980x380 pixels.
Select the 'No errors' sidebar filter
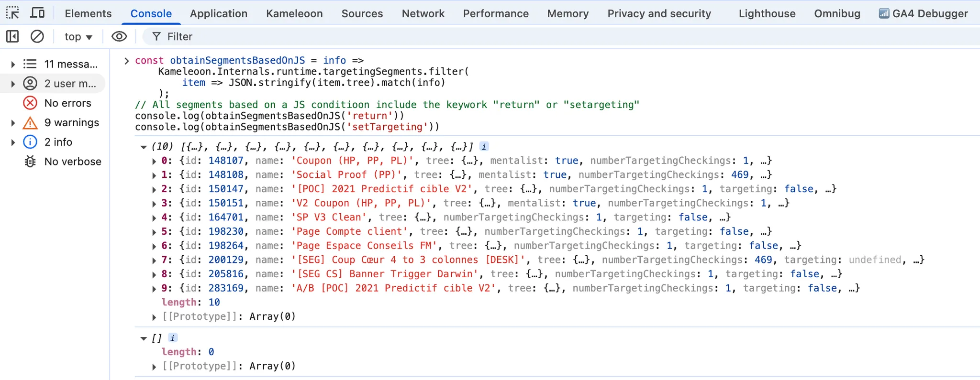click(x=67, y=103)
